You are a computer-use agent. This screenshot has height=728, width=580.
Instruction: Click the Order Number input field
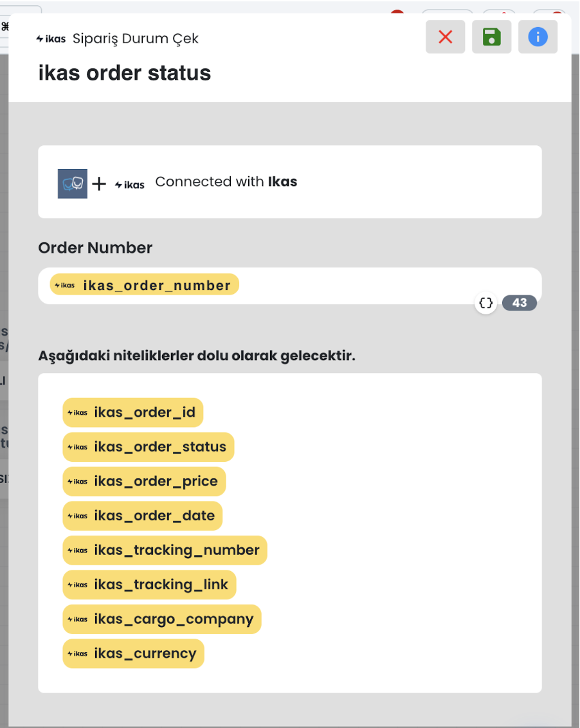(x=290, y=286)
